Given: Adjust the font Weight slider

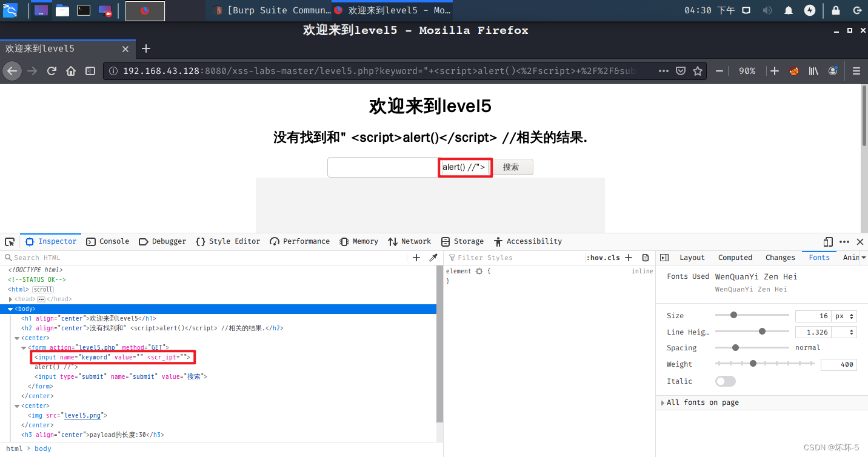Looking at the screenshot, I should 765,364.
